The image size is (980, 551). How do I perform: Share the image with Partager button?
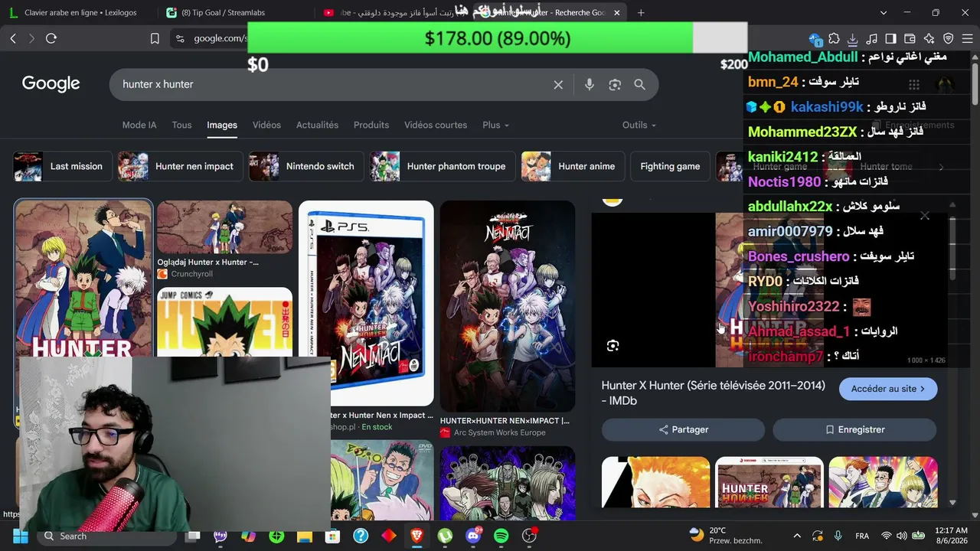[x=683, y=430]
